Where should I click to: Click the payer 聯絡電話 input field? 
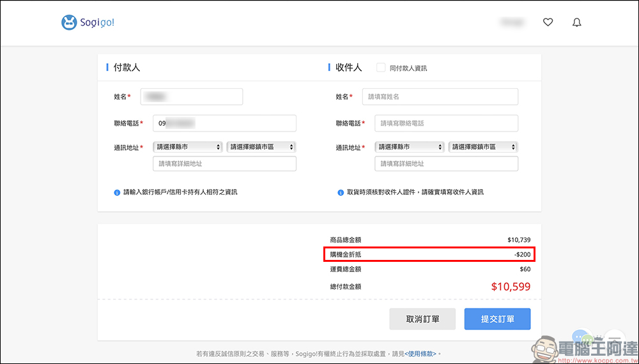tap(224, 123)
